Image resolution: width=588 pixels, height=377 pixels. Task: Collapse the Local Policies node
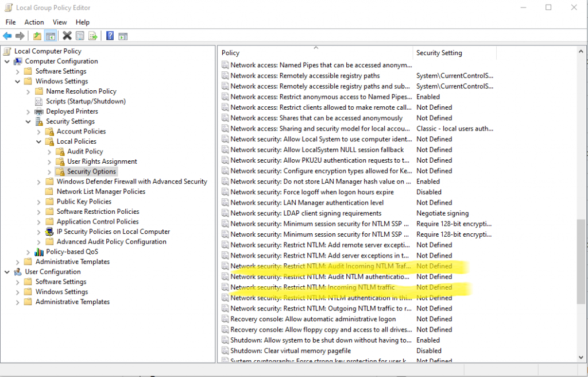tap(38, 141)
